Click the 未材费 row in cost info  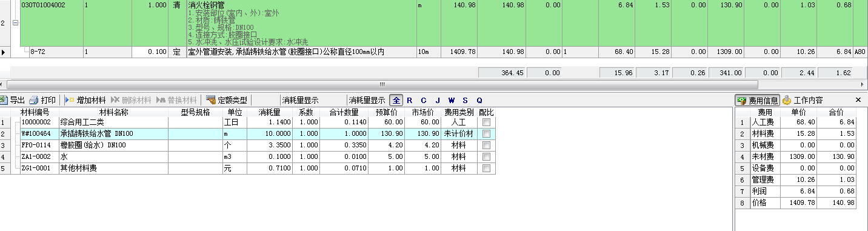796,157
